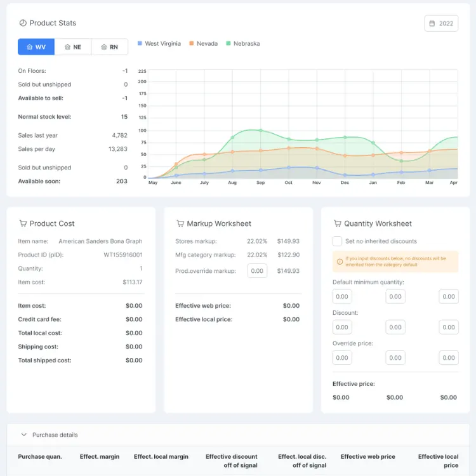Click the Purchase details label

55,435
